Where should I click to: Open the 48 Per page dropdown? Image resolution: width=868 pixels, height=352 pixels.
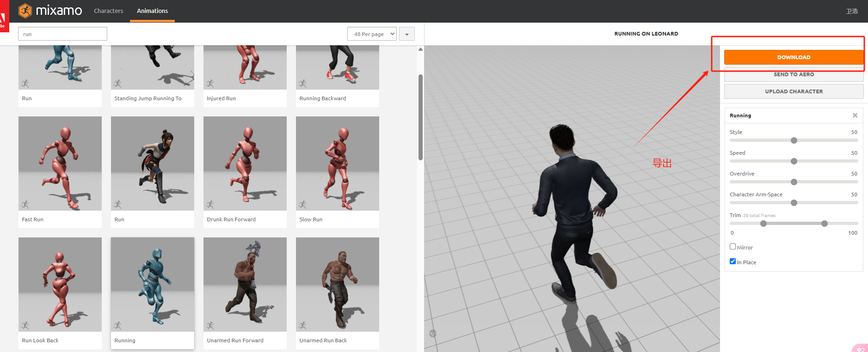[372, 34]
